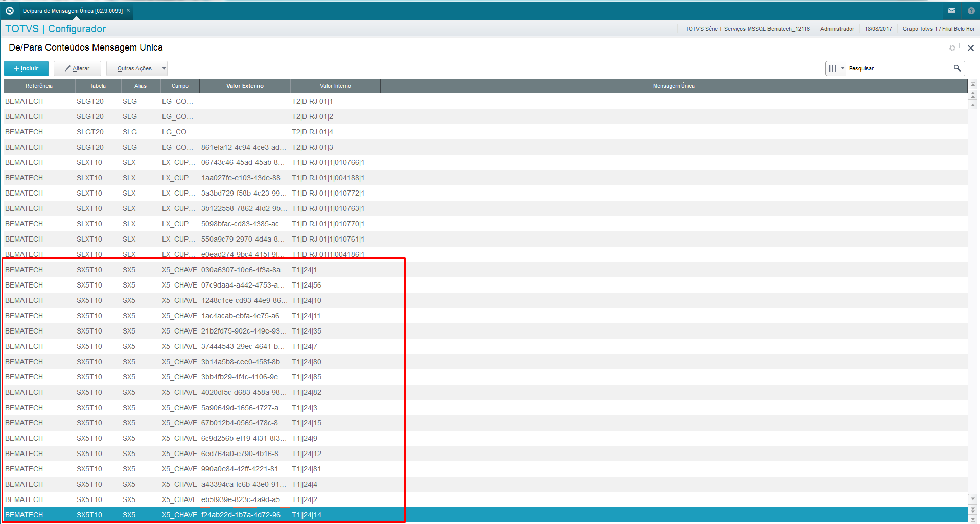
Task: Open the mail envelope notifications
Action: (952, 11)
